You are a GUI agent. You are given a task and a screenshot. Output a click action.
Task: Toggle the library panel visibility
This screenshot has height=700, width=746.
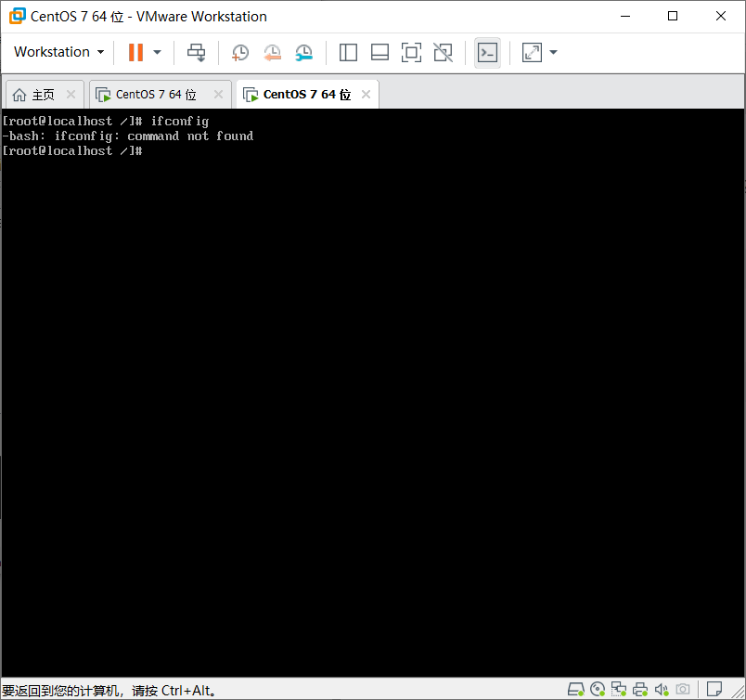click(348, 52)
